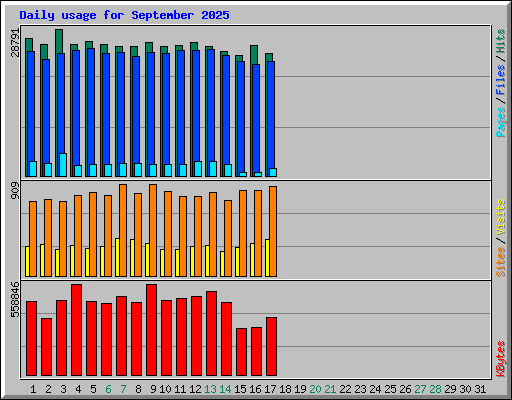Click the Sites legend label
The image size is (512, 400).
click(500, 262)
